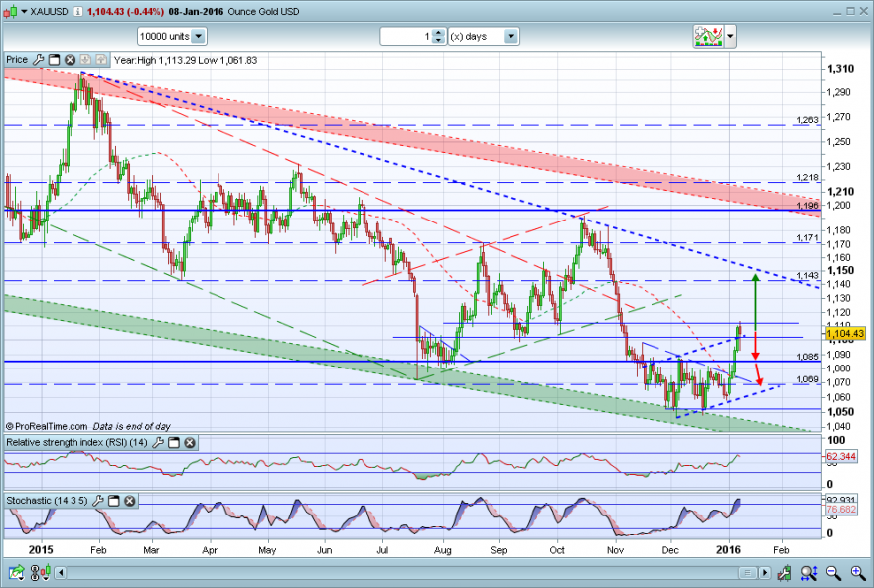Toggle the Stochastic panel window icon
This screenshot has height=588, width=874.
tap(113, 501)
